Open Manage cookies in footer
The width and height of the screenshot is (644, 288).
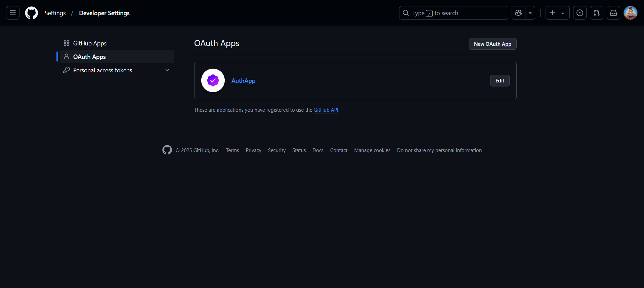(372, 150)
